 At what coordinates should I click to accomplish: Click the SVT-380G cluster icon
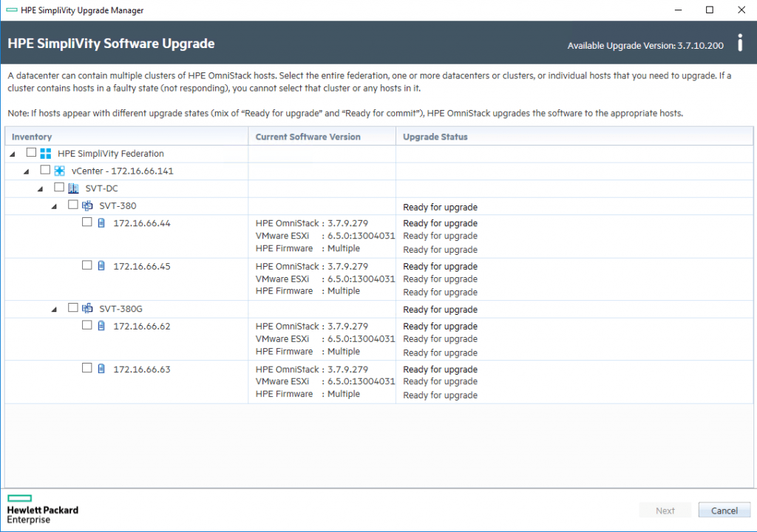coord(87,308)
